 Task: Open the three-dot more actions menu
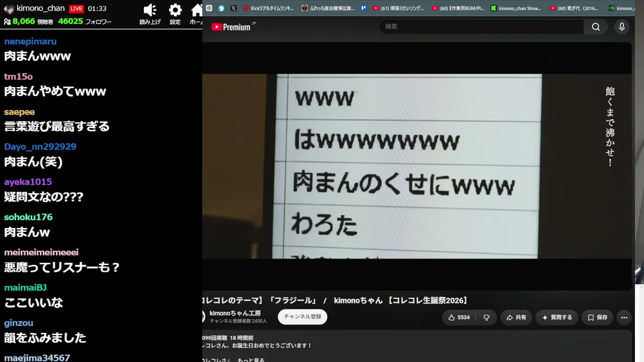(624, 317)
